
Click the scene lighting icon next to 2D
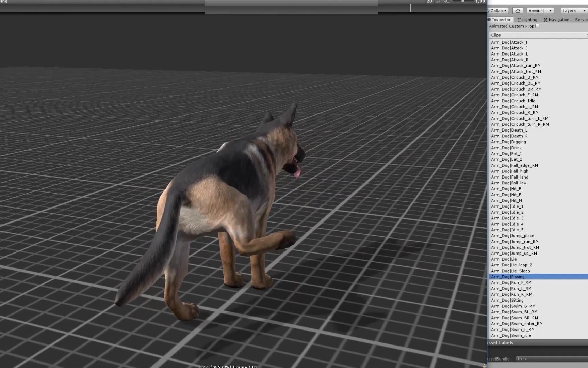(438, 2)
